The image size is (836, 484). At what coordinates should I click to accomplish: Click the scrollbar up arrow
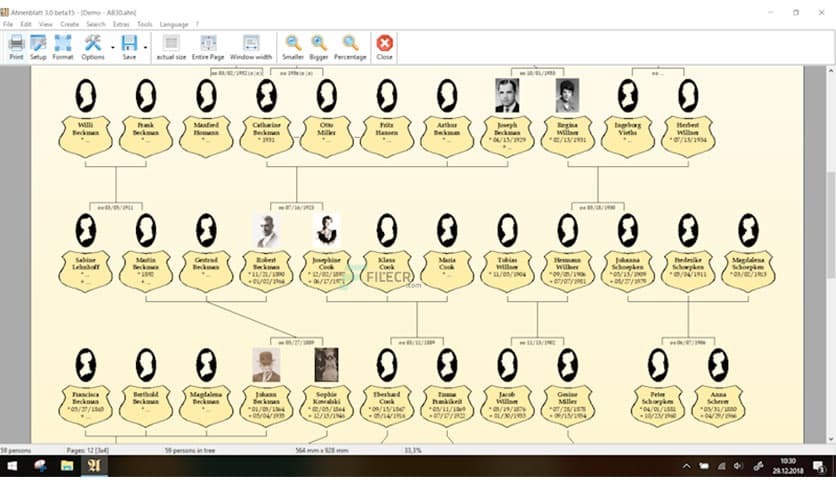click(x=831, y=70)
